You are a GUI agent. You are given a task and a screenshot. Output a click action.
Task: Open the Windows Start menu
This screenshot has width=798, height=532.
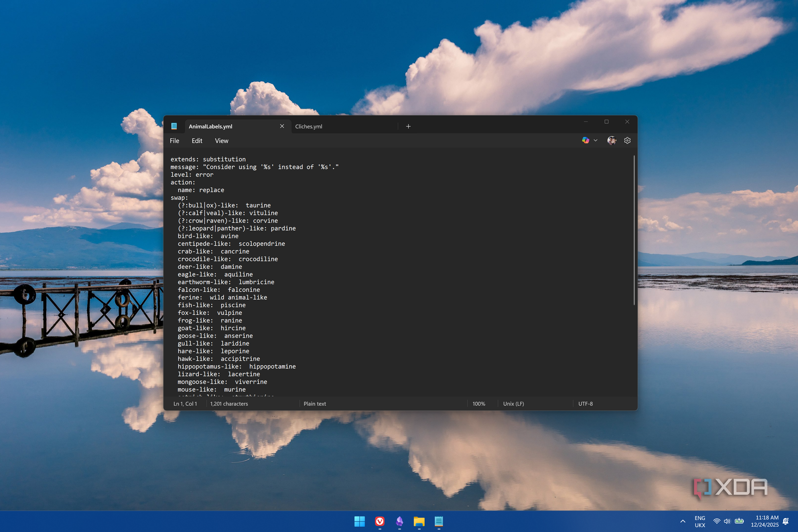tap(360, 521)
